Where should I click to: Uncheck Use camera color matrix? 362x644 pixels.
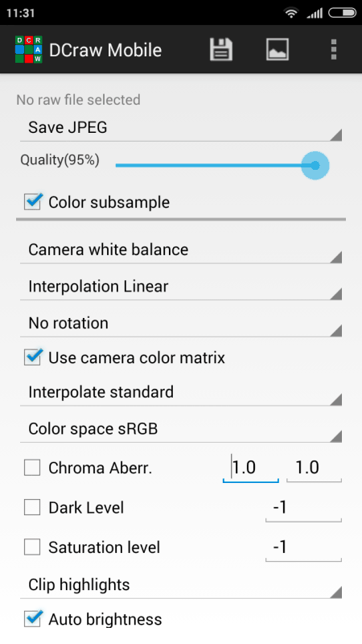click(x=32, y=357)
